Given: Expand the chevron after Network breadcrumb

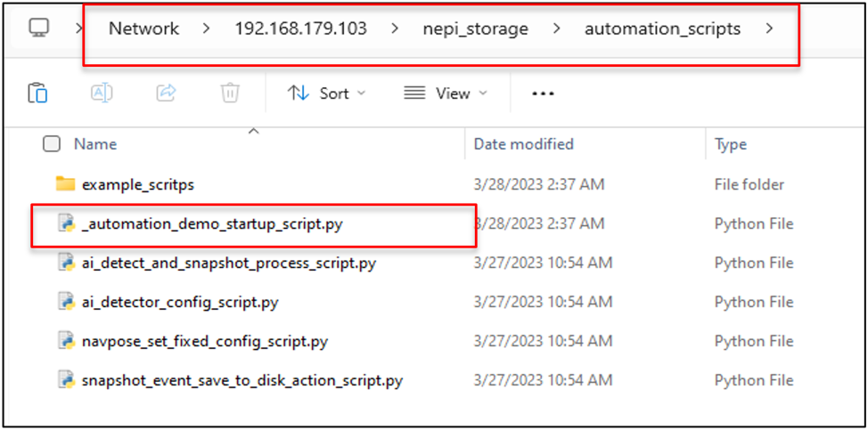Looking at the screenshot, I should tap(207, 28).
